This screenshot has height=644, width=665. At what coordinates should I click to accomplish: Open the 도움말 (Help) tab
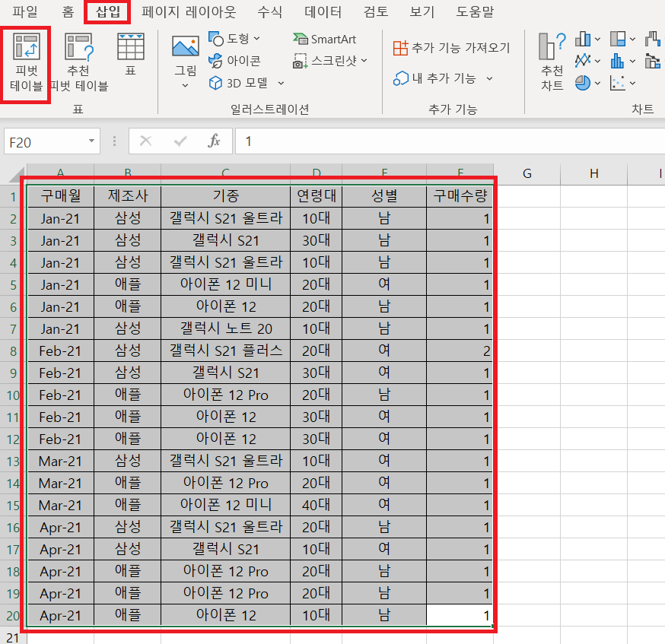coord(475,12)
